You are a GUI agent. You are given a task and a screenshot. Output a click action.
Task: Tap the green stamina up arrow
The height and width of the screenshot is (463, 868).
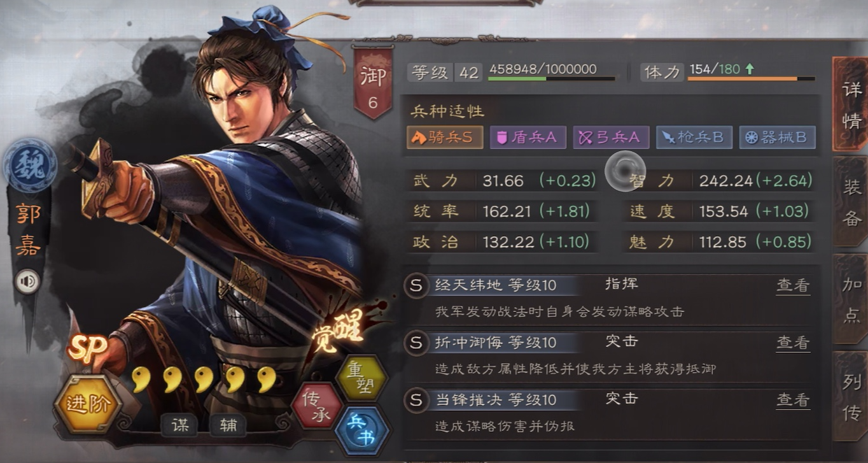[750, 69]
